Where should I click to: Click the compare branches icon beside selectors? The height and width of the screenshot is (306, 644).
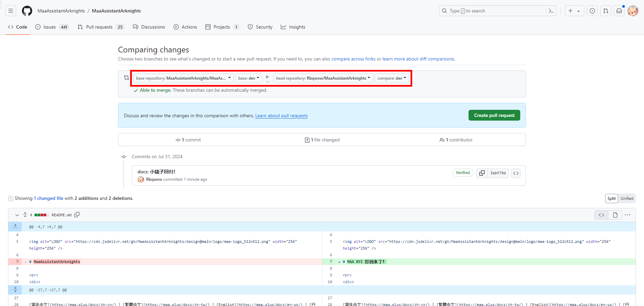click(x=126, y=78)
